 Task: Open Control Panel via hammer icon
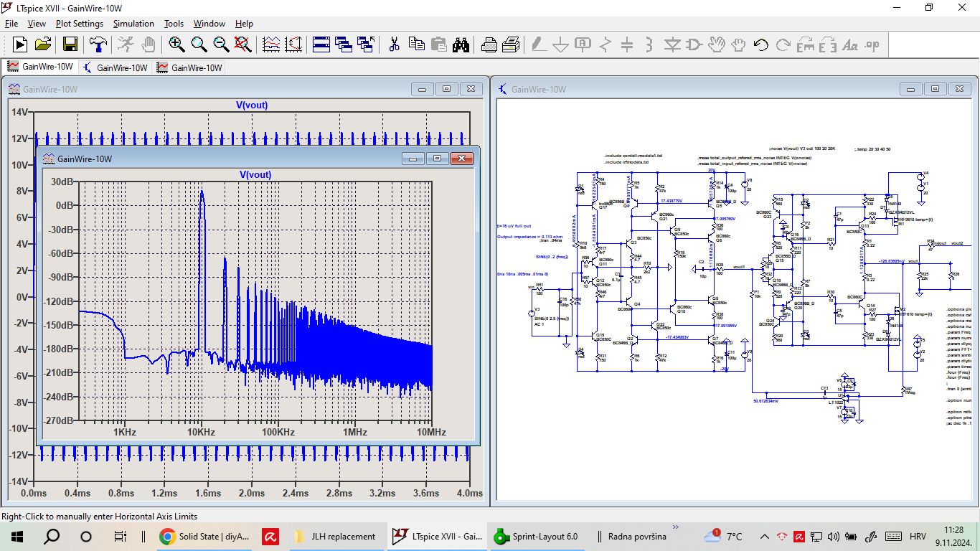coord(98,44)
